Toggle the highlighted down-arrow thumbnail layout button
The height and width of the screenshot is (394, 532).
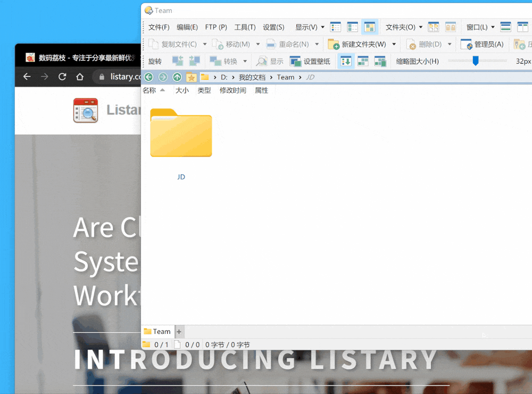click(346, 61)
